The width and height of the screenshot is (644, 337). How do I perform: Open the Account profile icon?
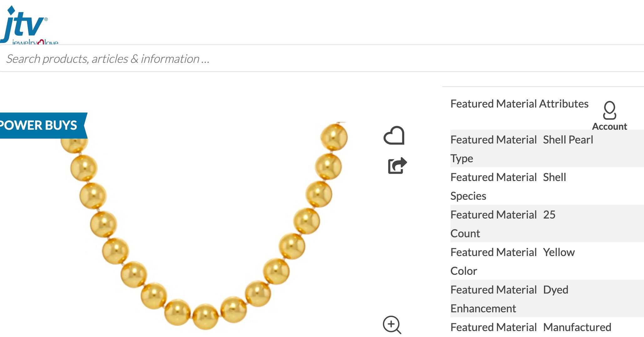point(610,110)
